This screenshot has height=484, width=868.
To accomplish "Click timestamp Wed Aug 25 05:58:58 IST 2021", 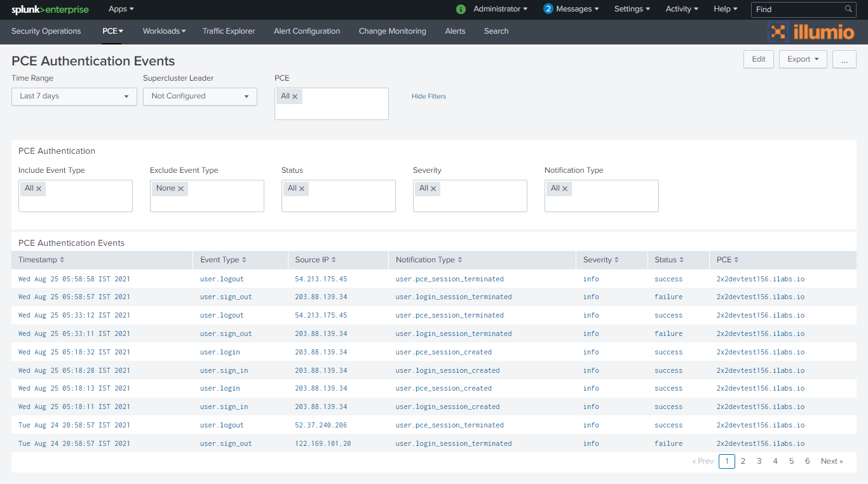I will point(74,279).
